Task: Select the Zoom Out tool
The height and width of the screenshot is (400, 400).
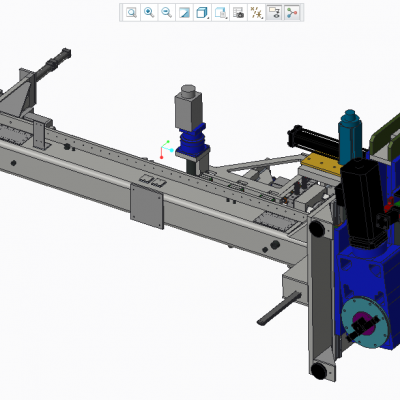Action: tap(166, 13)
